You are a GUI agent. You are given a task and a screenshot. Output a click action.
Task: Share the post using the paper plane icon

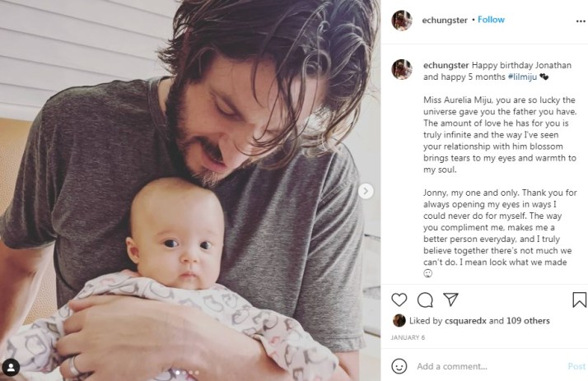[x=450, y=299]
